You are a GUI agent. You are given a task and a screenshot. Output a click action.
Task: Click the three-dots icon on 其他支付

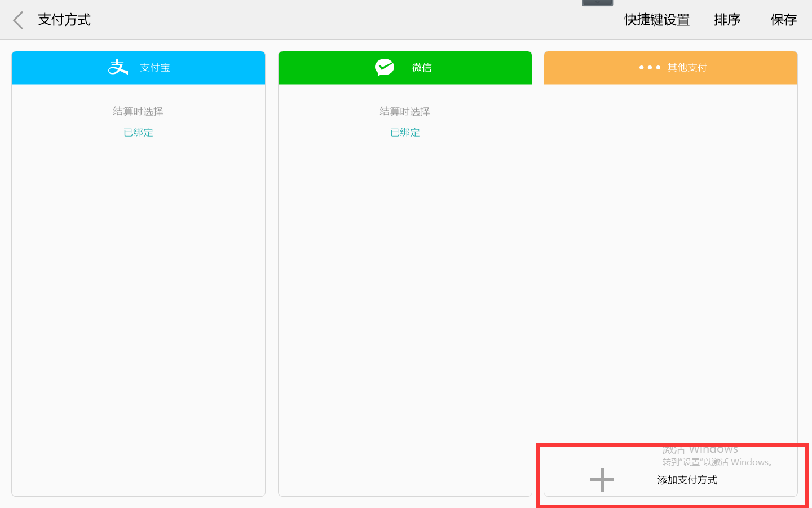point(650,68)
